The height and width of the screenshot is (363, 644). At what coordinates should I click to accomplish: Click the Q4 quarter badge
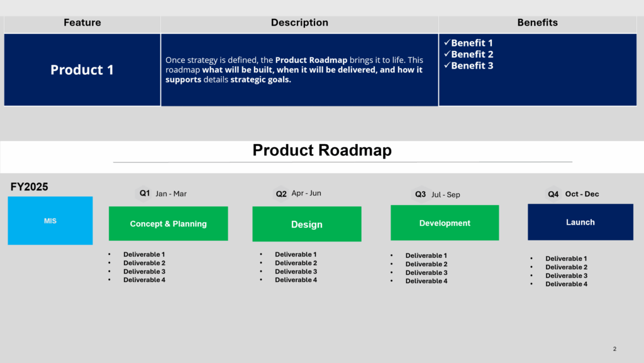[553, 194]
